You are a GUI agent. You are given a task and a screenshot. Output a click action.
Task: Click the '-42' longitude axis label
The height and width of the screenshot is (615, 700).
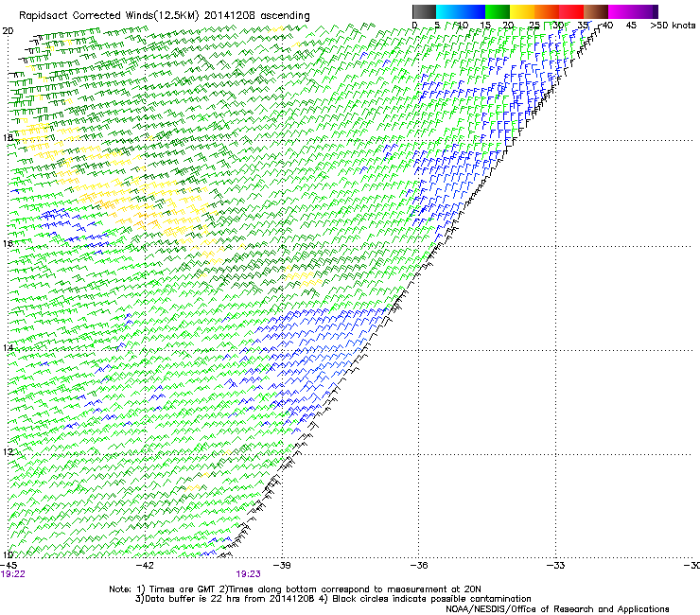coord(145,566)
